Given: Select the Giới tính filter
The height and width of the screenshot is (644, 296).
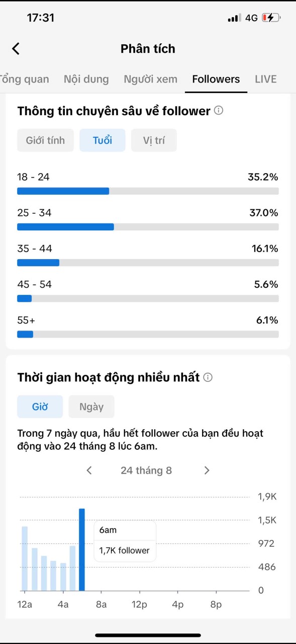Looking at the screenshot, I should click(x=45, y=140).
